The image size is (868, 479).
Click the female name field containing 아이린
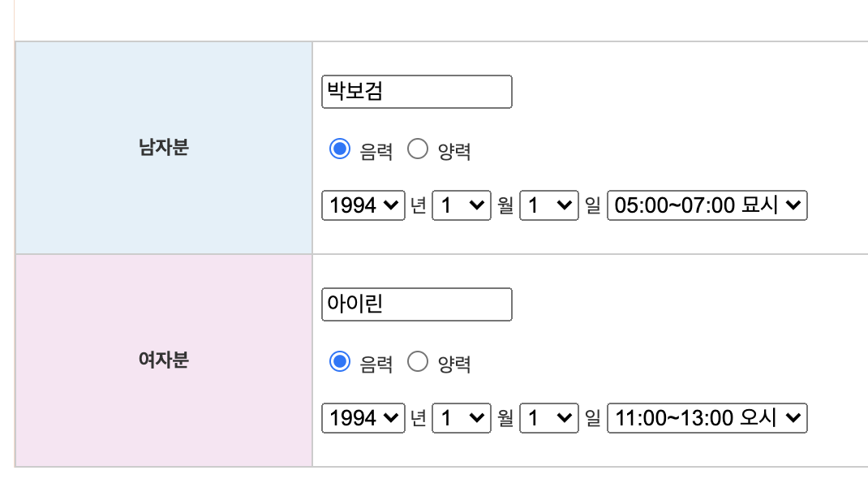pyautogui.click(x=416, y=304)
